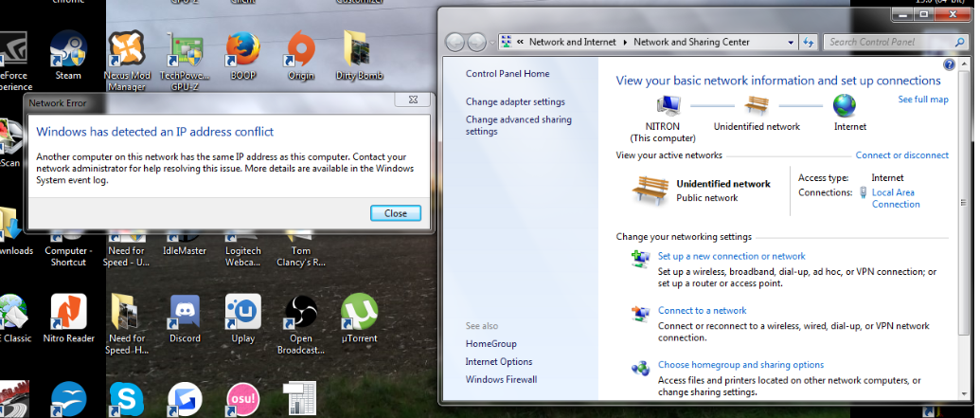Image resolution: width=980 pixels, height=418 pixels.
Task: Open the Dirty Bomb folder icon
Action: coord(360,55)
